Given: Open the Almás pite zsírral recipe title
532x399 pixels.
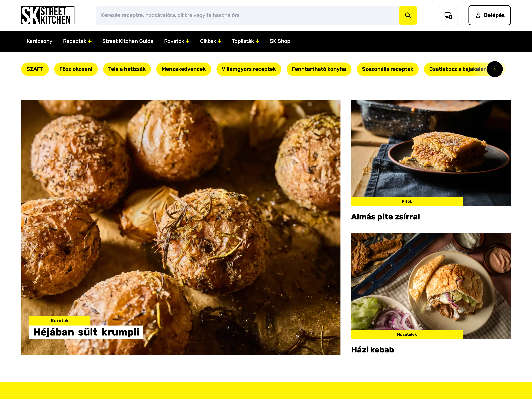Looking at the screenshot, I should 385,217.
